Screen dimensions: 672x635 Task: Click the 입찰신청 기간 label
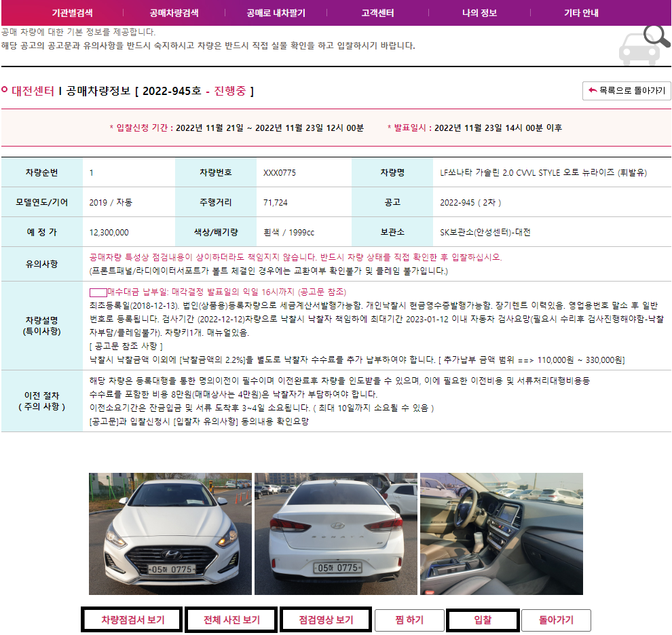point(141,128)
